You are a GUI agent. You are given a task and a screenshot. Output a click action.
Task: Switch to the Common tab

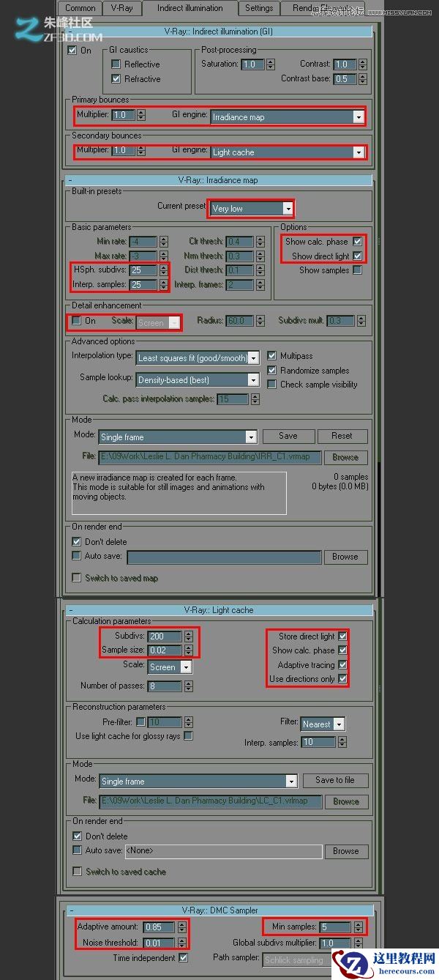pos(80,8)
